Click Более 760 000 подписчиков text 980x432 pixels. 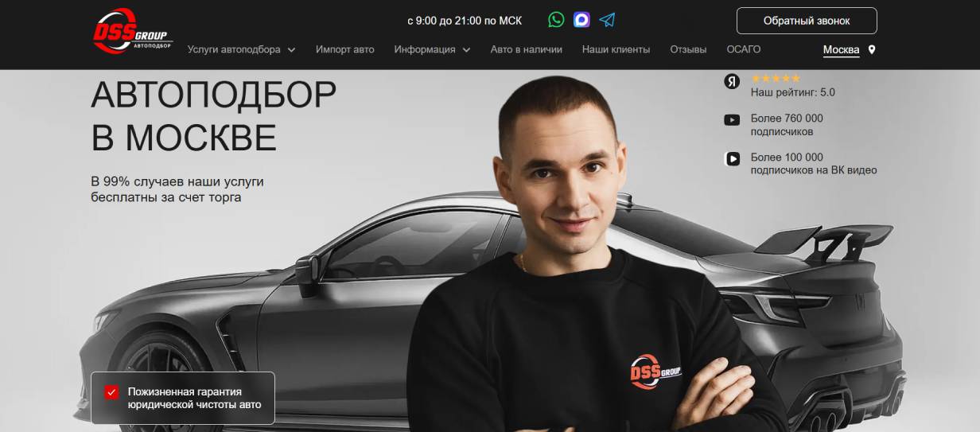coord(787,125)
